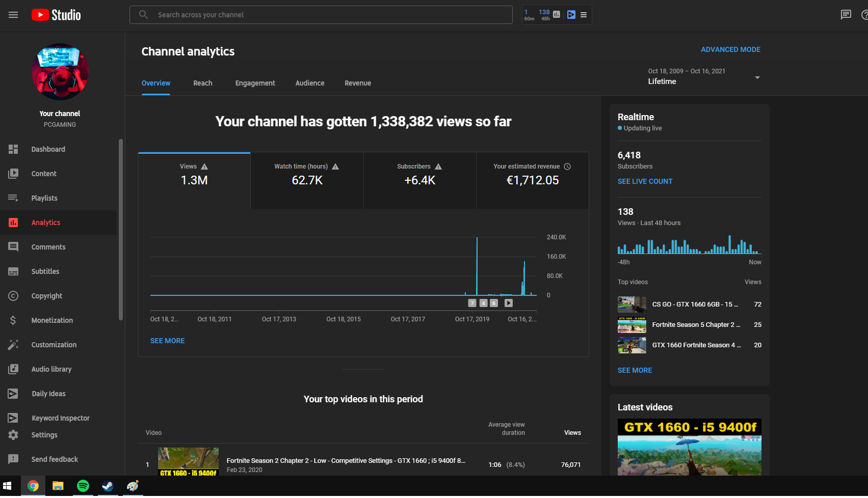Open the comment bubble icon at top right

[846, 15]
